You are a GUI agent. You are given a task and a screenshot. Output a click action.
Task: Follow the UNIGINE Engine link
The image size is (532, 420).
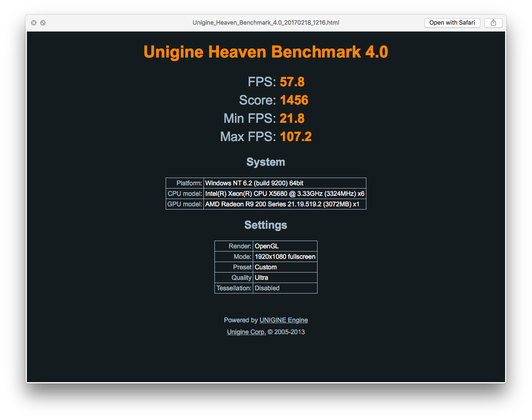(284, 320)
